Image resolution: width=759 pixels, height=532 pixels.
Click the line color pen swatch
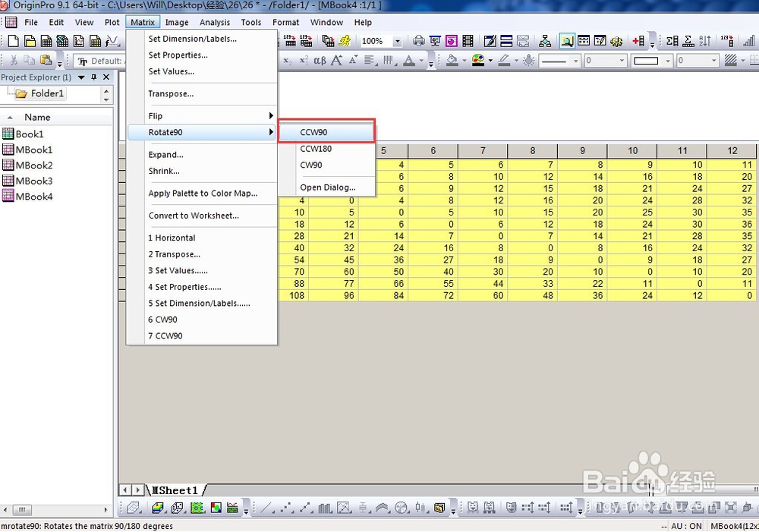tap(505, 61)
